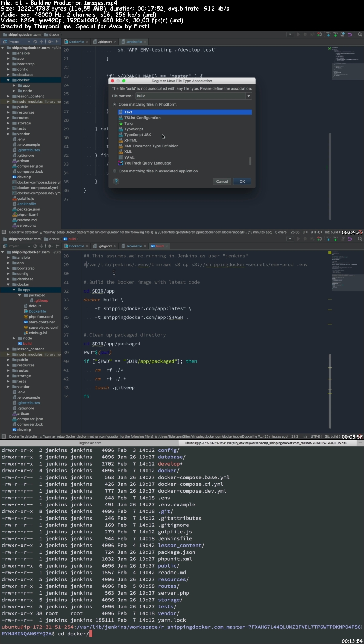364x644 pixels.
Task: Click the collapse all icon in middle frame project panel
Action: [41, 246]
